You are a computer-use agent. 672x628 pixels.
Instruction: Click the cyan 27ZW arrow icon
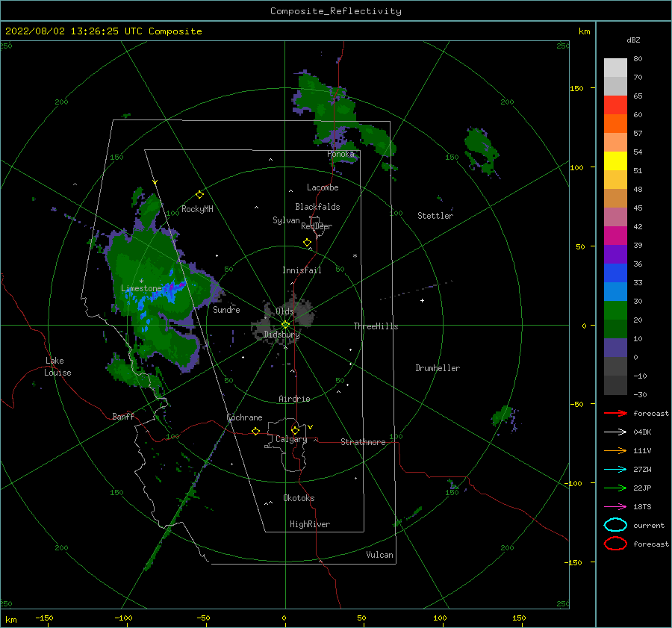pos(615,470)
